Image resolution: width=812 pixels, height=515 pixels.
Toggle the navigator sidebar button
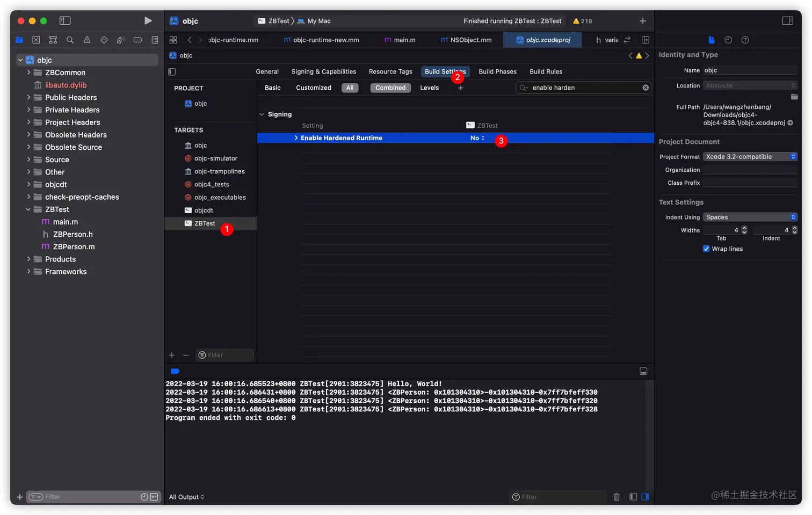(x=65, y=20)
